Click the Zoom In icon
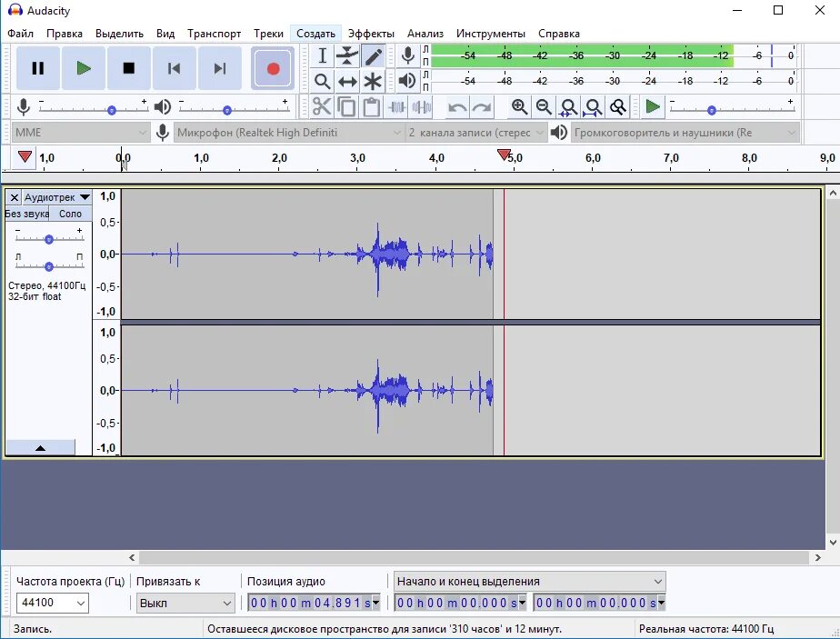 (x=518, y=106)
